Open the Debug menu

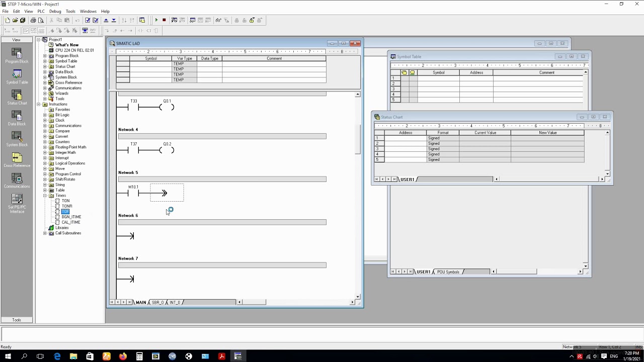click(55, 11)
